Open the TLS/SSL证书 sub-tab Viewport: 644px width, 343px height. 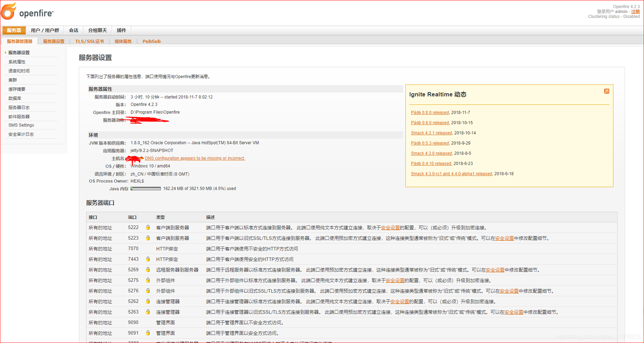pyautogui.click(x=90, y=41)
